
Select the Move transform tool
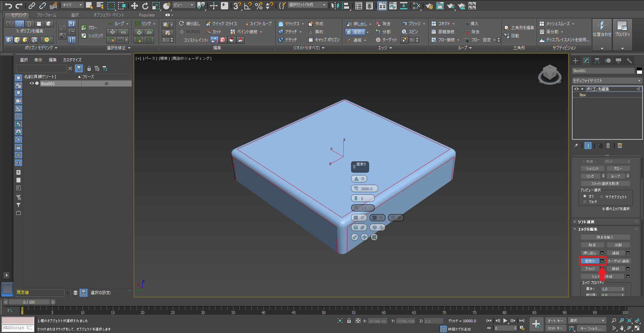click(x=134, y=6)
